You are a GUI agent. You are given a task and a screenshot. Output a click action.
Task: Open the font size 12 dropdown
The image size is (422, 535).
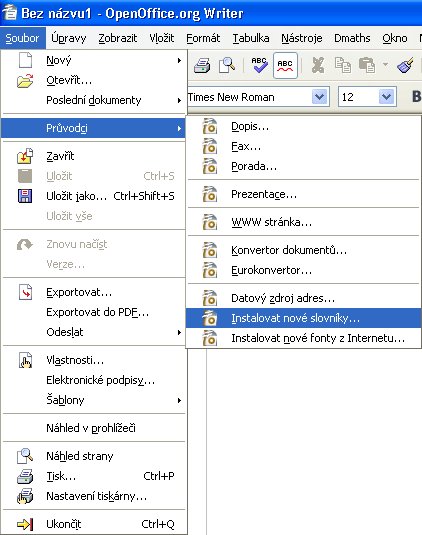pos(387,97)
